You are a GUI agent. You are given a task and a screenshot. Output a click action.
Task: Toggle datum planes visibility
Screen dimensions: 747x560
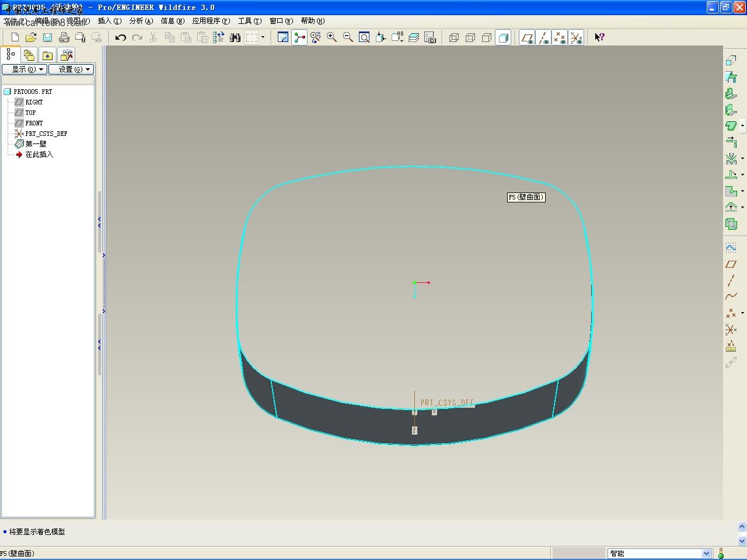527,37
